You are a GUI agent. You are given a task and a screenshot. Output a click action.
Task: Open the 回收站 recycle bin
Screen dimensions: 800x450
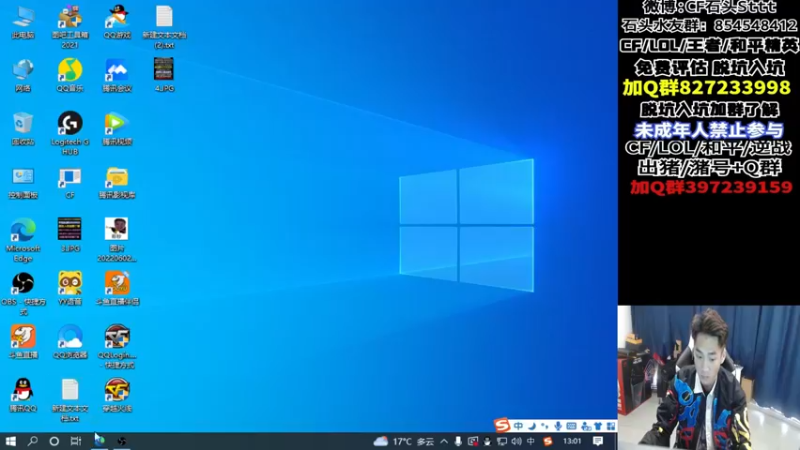[x=23, y=129]
